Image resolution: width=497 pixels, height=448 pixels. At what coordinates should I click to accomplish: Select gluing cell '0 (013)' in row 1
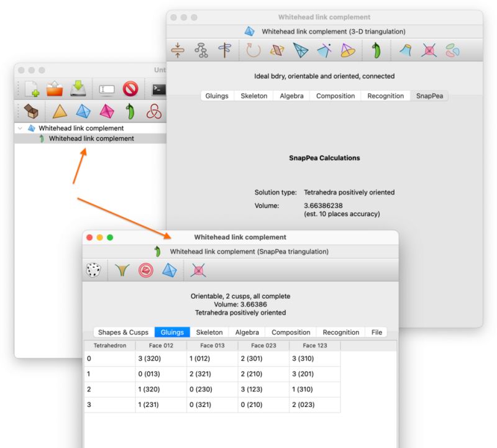click(161, 374)
